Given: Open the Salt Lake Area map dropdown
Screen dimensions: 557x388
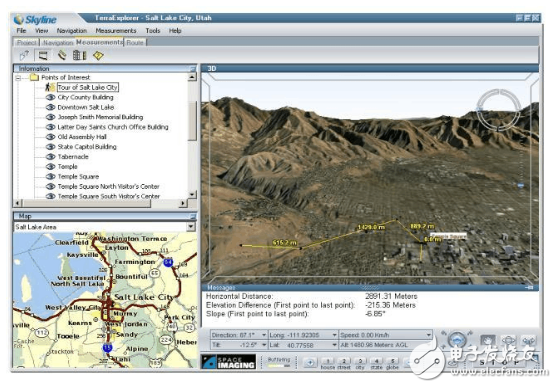Looking at the screenshot, I should click(191, 227).
